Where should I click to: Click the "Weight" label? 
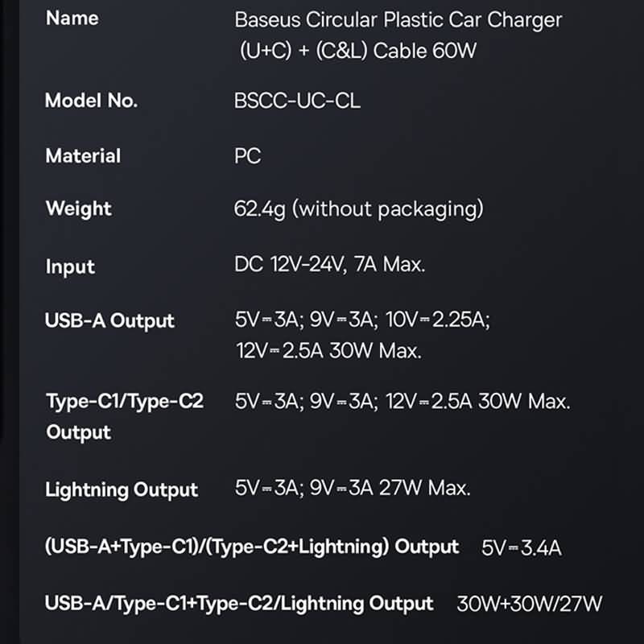coord(79,209)
